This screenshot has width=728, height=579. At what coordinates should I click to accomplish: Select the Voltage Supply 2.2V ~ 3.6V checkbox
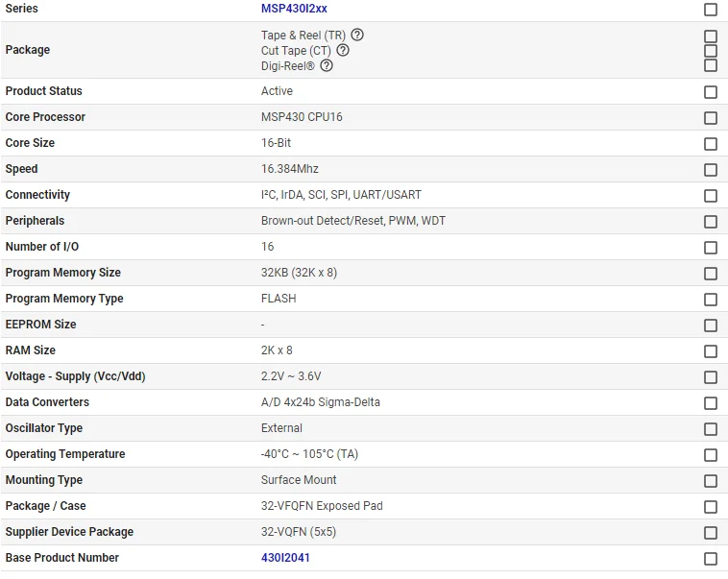tap(711, 377)
